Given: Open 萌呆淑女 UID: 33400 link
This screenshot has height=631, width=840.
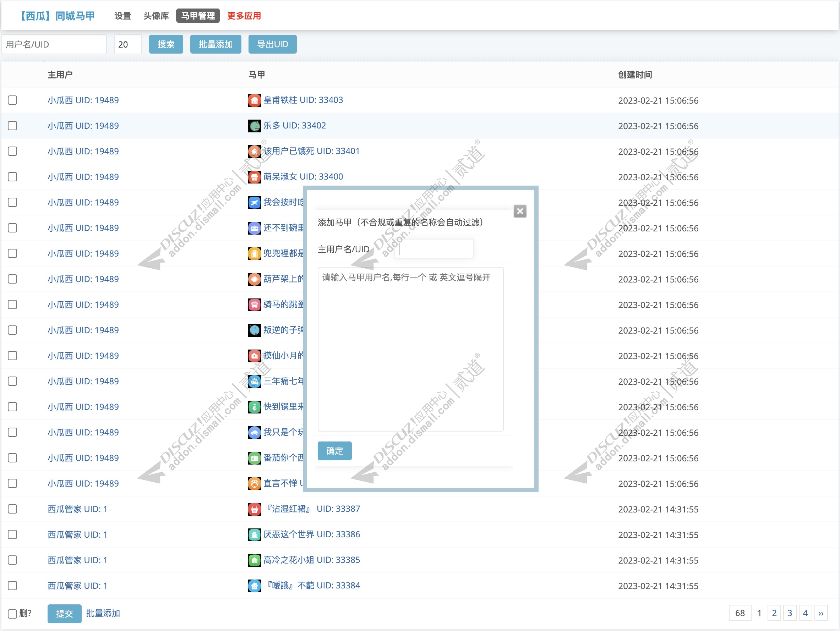Looking at the screenshot, I should click(x=303, y=176).
